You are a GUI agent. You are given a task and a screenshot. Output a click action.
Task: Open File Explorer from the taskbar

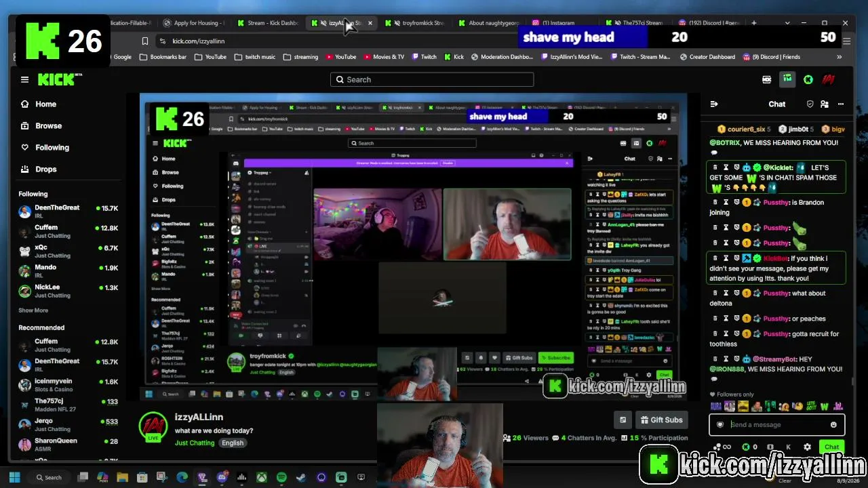pyautogui.click(x=123, y=478)
